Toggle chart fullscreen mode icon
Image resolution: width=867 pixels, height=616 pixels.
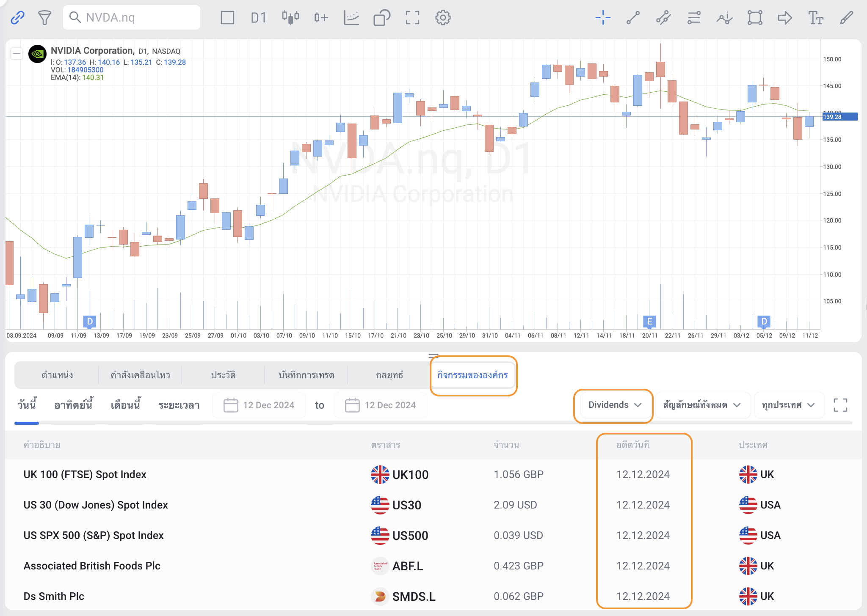click(x=412, y=18)
